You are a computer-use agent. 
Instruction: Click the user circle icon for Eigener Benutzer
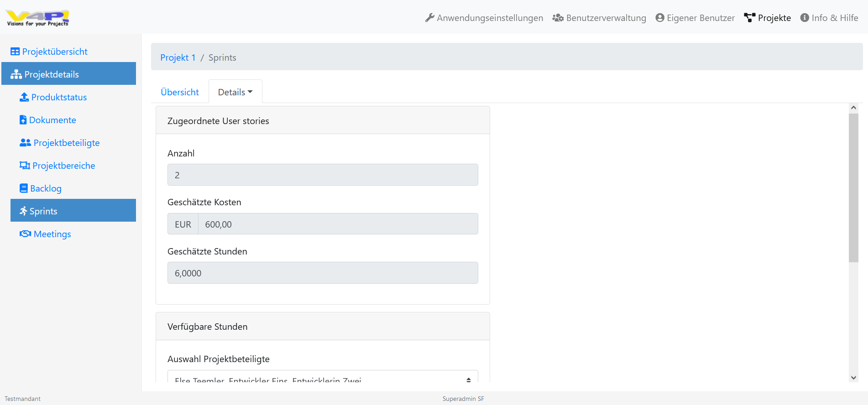[x=659, y=18]
